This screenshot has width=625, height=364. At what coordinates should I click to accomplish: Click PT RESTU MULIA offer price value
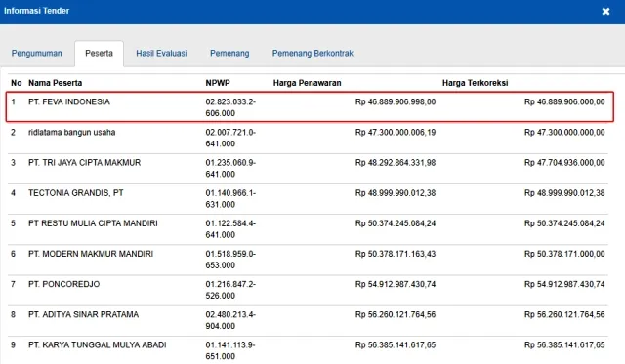(x=396, y=223)
